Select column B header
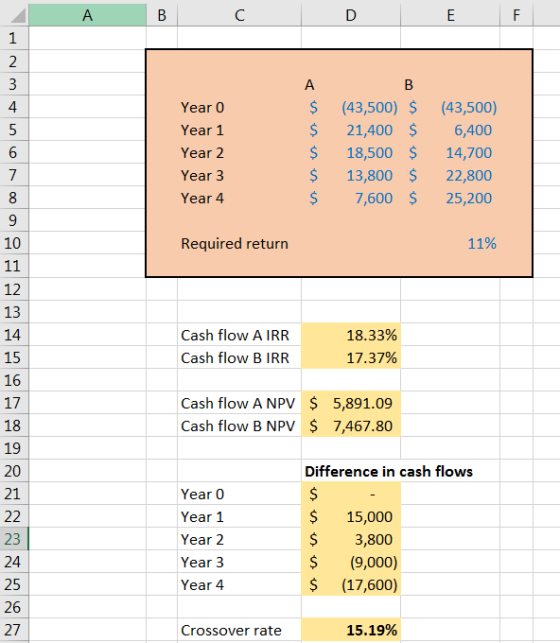The width and height of the screenshot is (560, 643). click(162, 15)
